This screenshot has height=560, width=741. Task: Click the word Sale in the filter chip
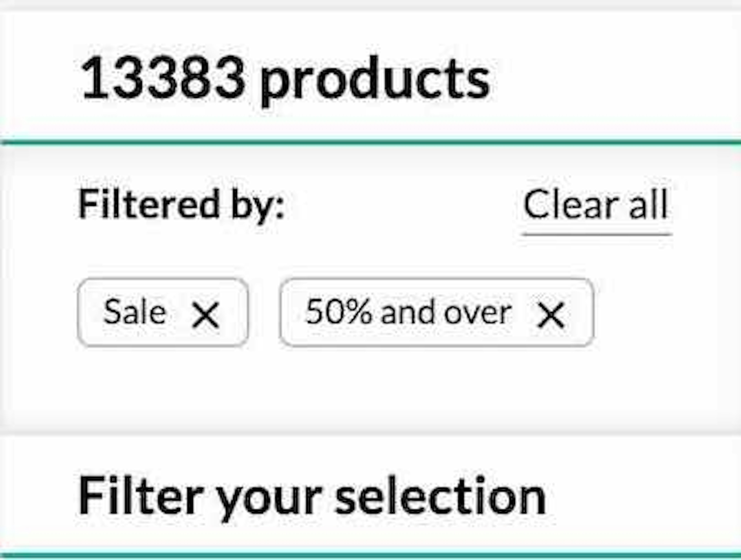[135, 312]
